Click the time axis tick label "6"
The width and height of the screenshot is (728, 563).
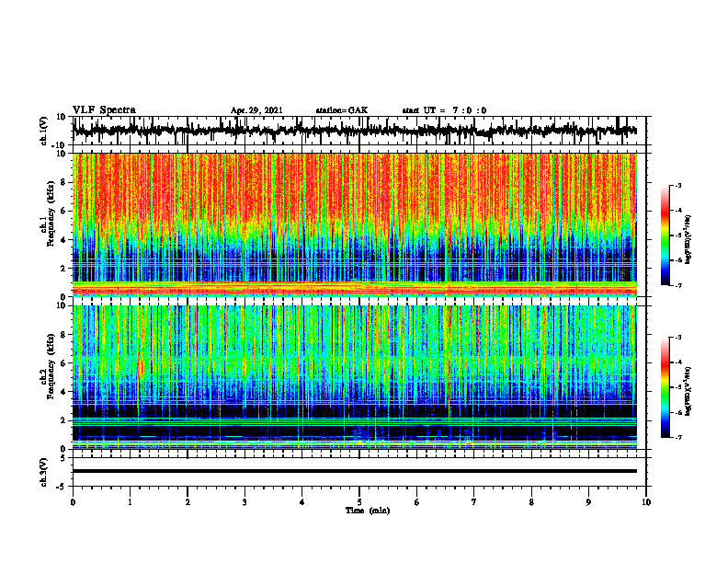[x=417, y=502]
